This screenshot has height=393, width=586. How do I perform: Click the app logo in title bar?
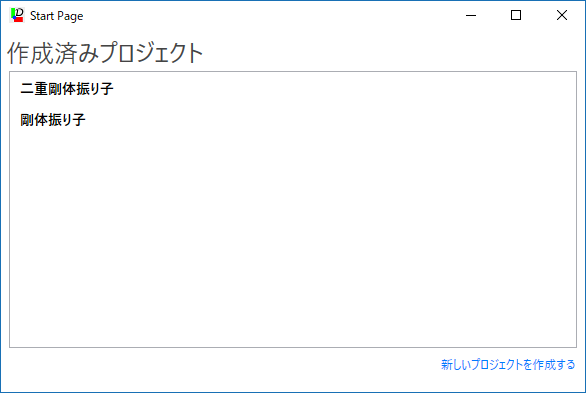tap(17, 15)
